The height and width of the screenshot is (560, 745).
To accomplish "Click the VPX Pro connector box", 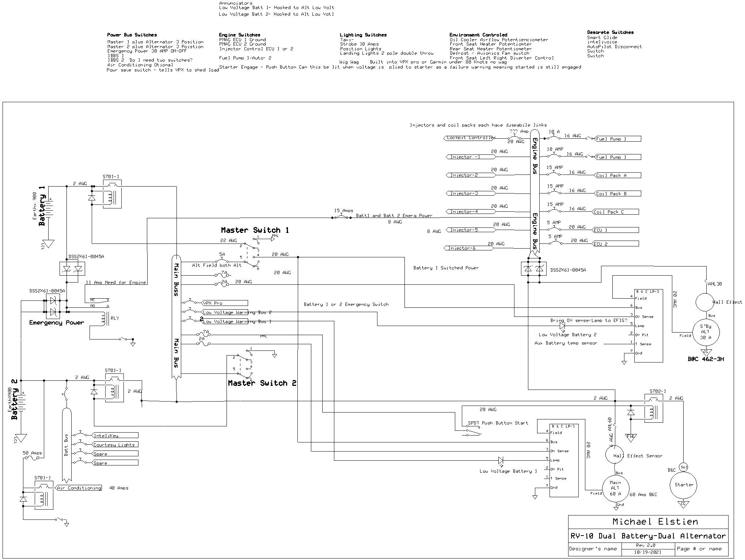I will pos(225,303).
